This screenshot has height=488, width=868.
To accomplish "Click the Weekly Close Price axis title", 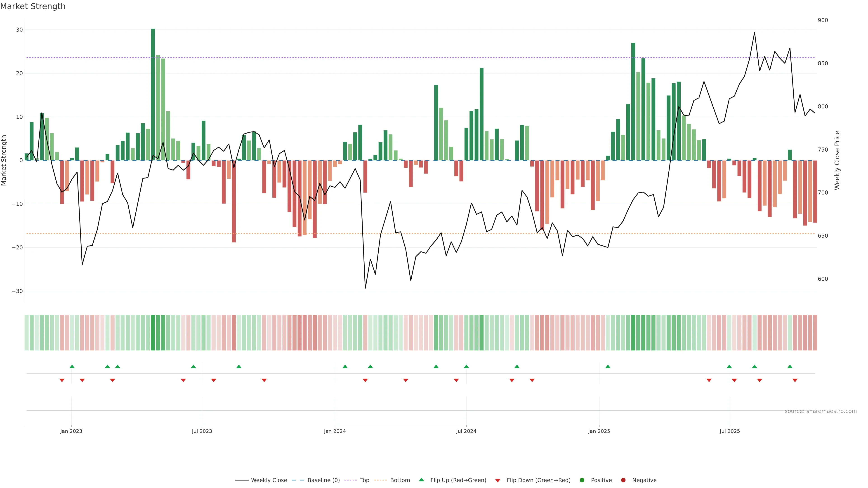I will [x=837, y=160].
